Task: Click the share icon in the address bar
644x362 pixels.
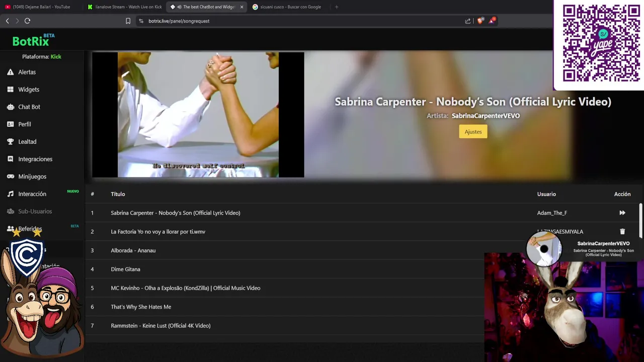Action: (468, 21)
